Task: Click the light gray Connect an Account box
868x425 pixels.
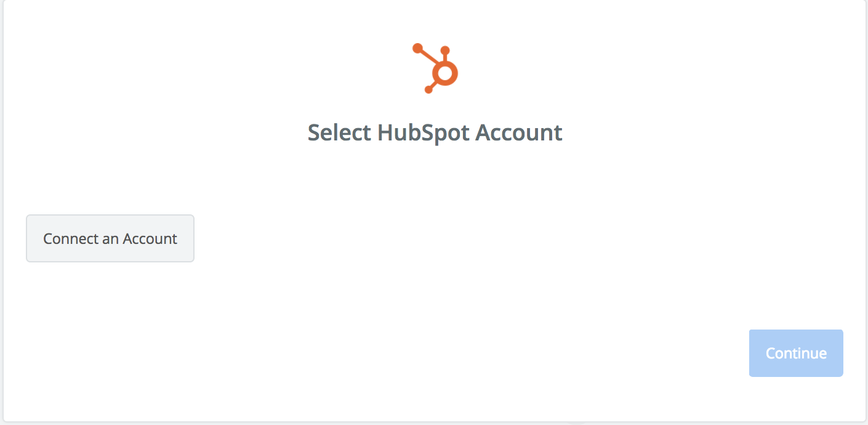Action: tap(110, 238)
